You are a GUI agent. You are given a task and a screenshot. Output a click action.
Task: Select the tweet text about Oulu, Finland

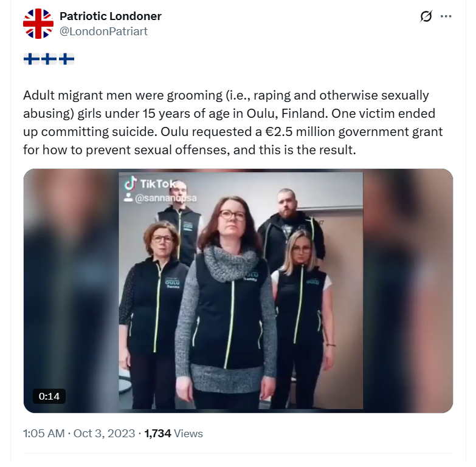point(233,123)
